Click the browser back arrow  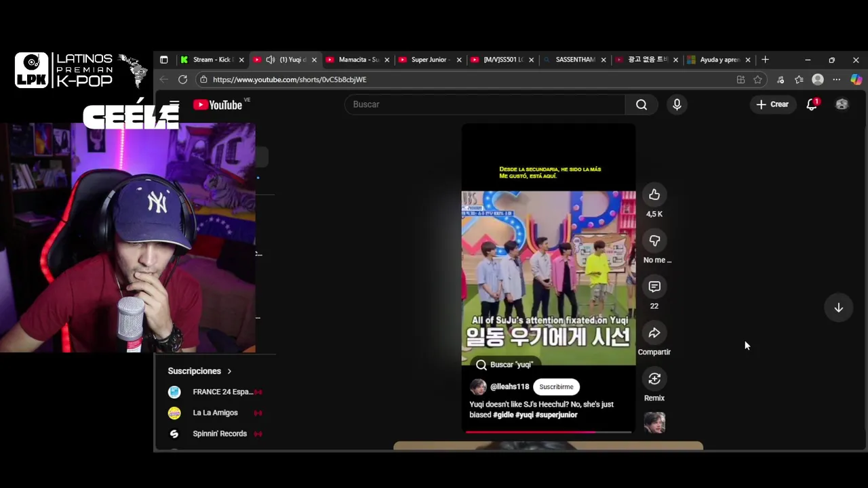point(163,79)
